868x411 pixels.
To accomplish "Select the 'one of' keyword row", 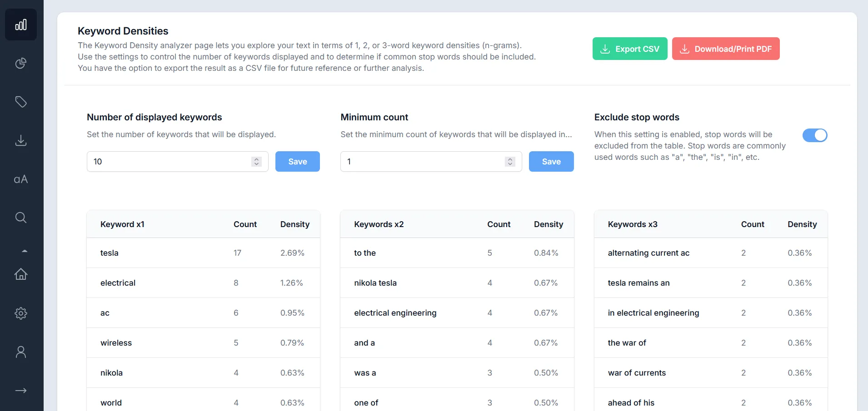I will point(457,400).
